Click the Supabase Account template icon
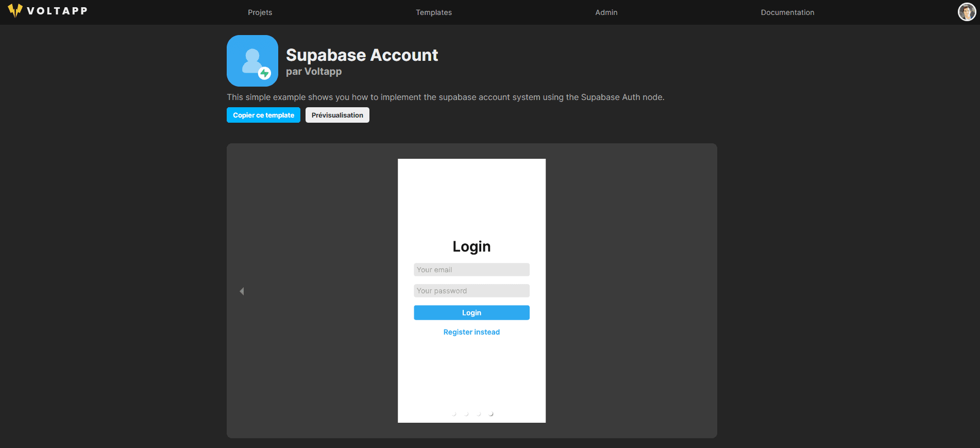 click(x=252, y=61)
